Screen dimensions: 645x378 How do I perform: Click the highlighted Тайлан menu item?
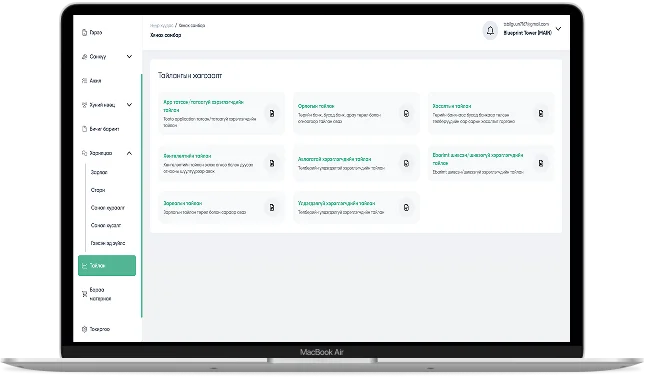point(107,265)
